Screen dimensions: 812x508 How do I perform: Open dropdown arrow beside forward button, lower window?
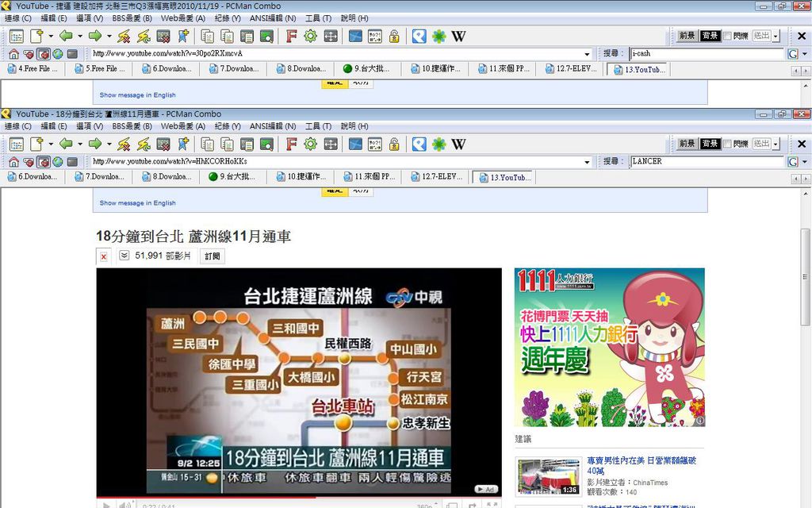tap(109, 144)
